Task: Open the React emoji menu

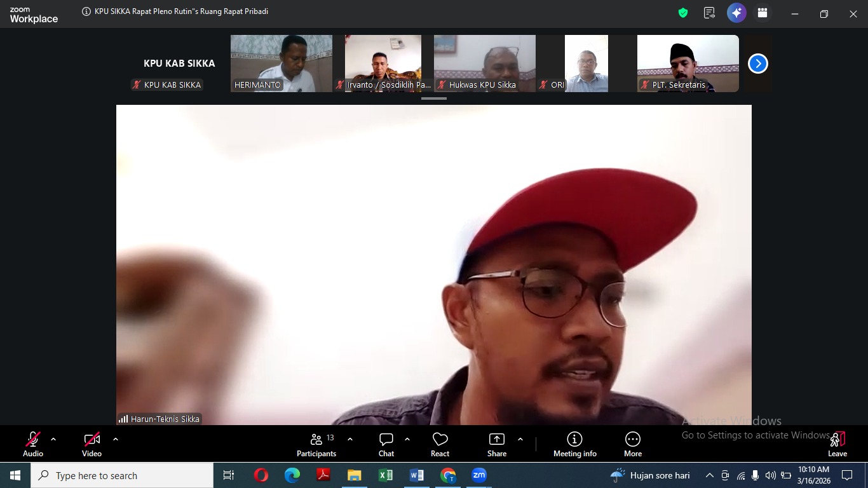Action: click(440, 444)
